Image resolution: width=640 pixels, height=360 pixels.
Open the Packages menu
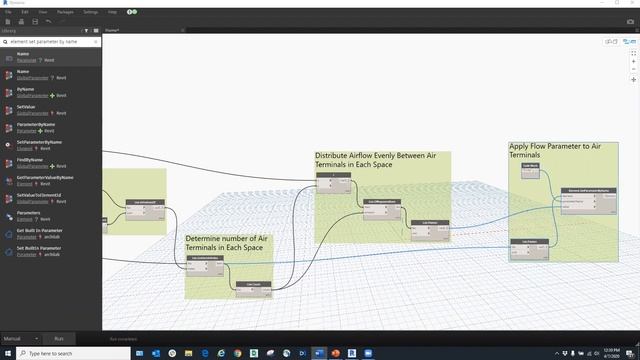pos(65,12)
